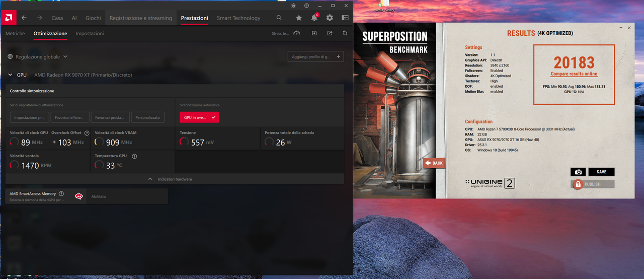Click the Controllo sintonizzazione header
644x279 pixels.
[32, 91]
